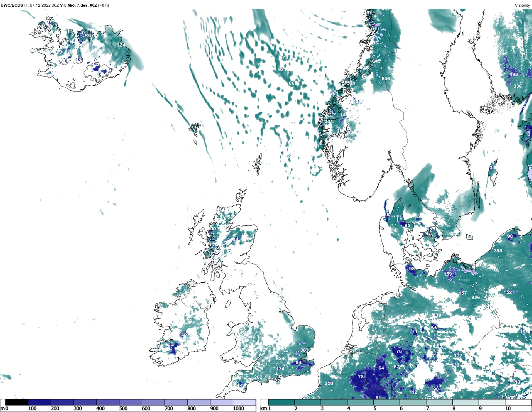Image resolution: width=532 pixels, height=412 pixels.
Task: Click the '94' value over southeast England
Action: click(x=298, y=363)
